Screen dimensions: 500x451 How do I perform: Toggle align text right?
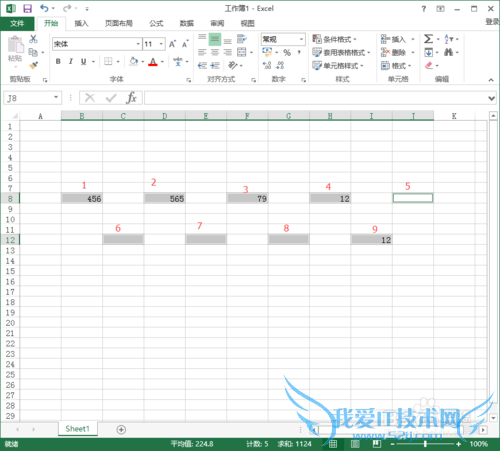(228, 52)
